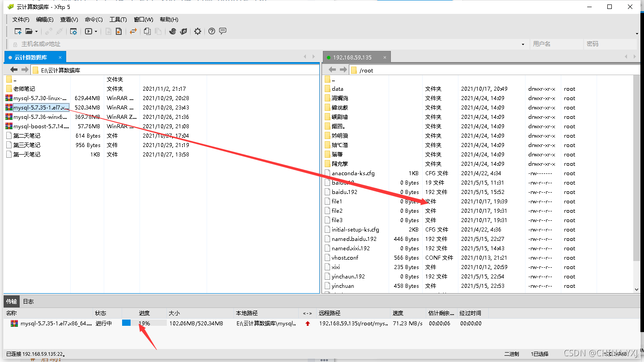
Task: Click the New session toolbar icon
Action: pyautogui.click(x=18, y=31)
